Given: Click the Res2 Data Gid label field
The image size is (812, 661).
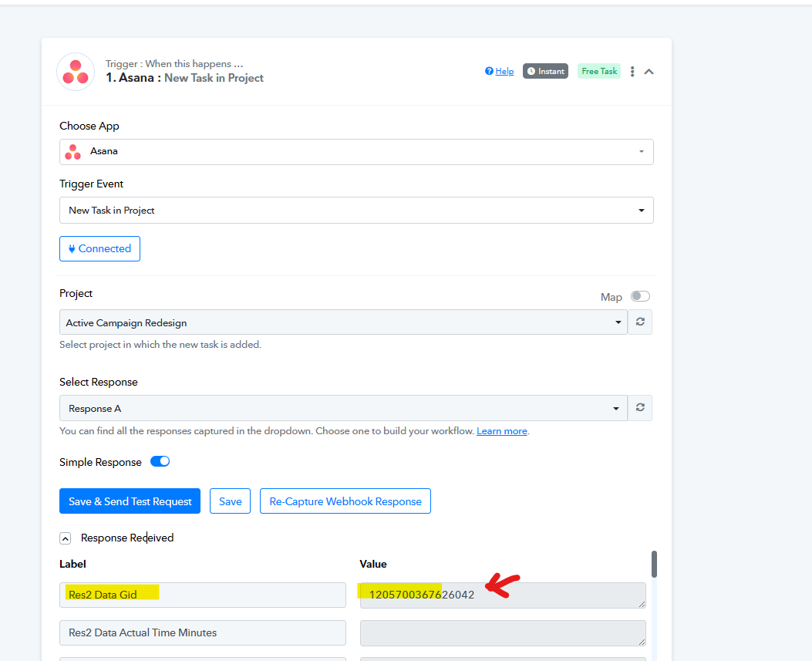Looking at the screenshot, I should pyautogui.click(x=203, y=595).
